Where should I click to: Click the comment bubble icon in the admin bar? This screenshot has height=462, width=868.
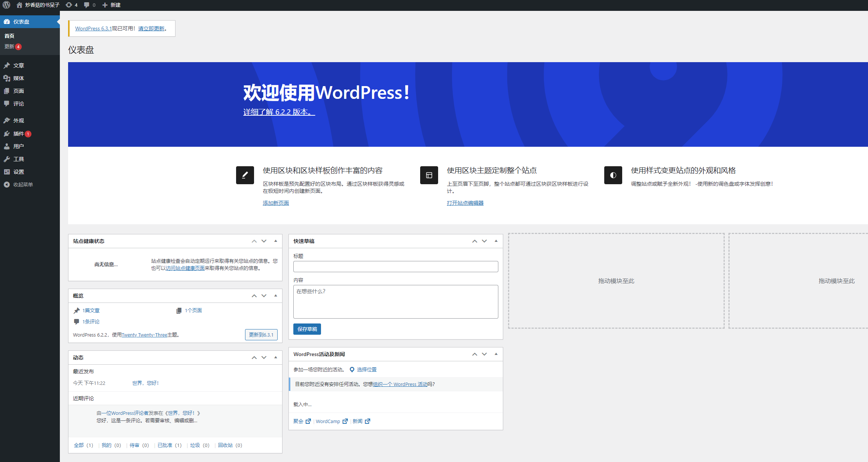(86, 5)
